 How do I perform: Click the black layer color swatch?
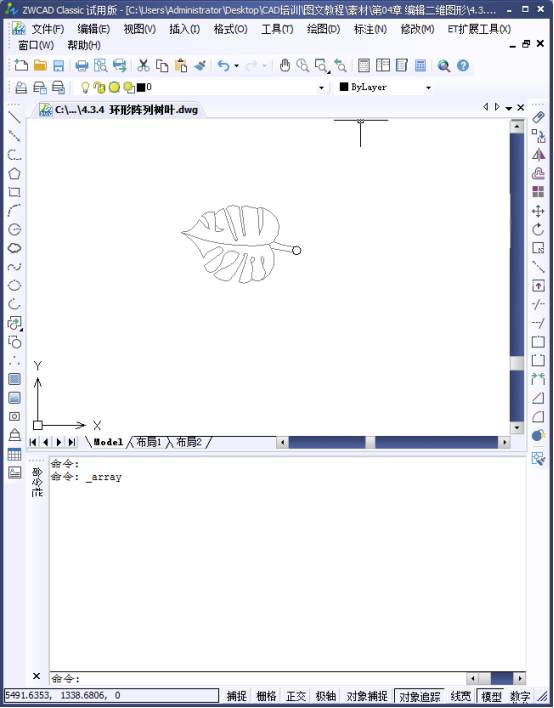point(141,88)
